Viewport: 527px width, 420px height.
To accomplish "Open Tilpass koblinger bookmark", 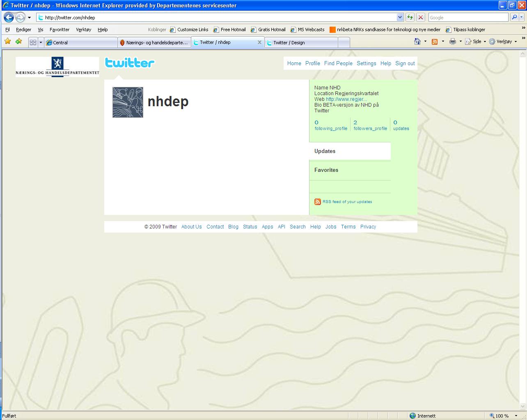I will pos(465,30).
